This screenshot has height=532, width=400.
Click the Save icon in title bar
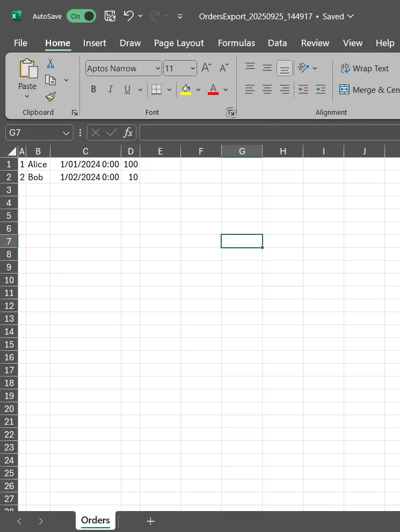click(x=110, y=16)
